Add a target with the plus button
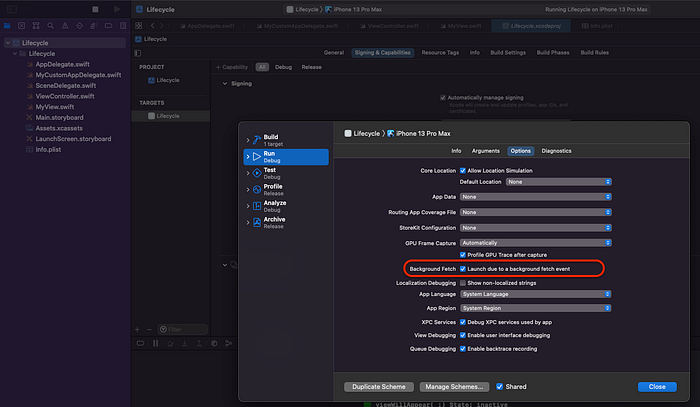The width and height of the screenshot is (700, 407). pos(138,329)
